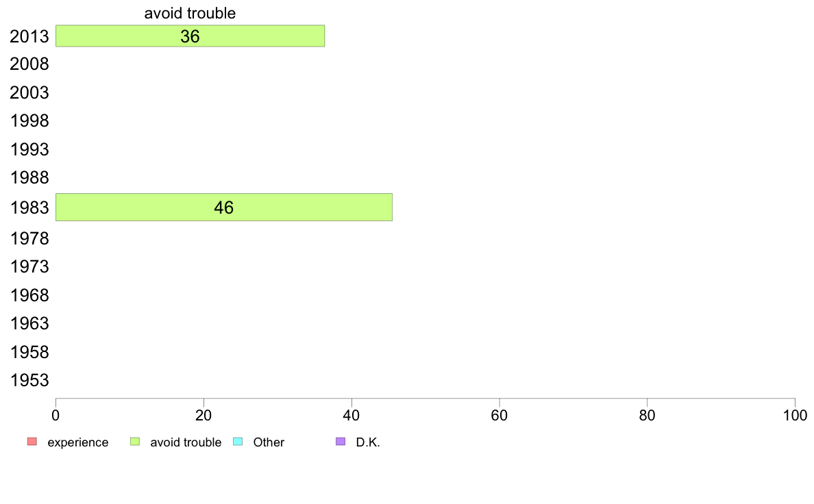
Task: Click the Other legend text
Action: point(269,442)
